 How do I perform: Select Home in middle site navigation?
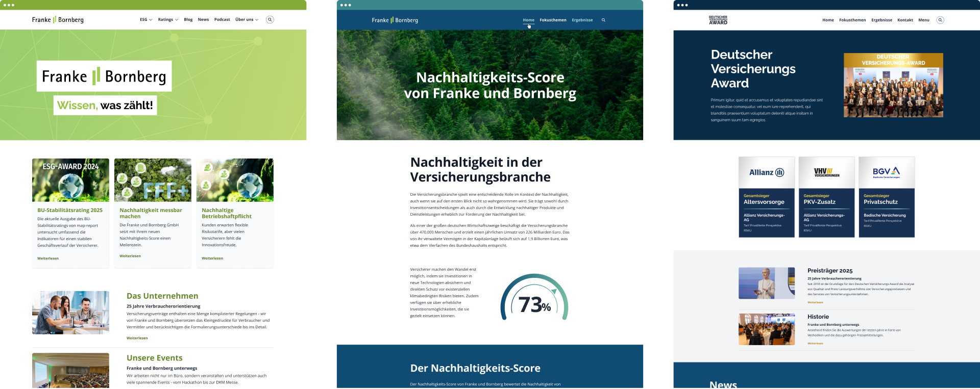coord(529,20)
